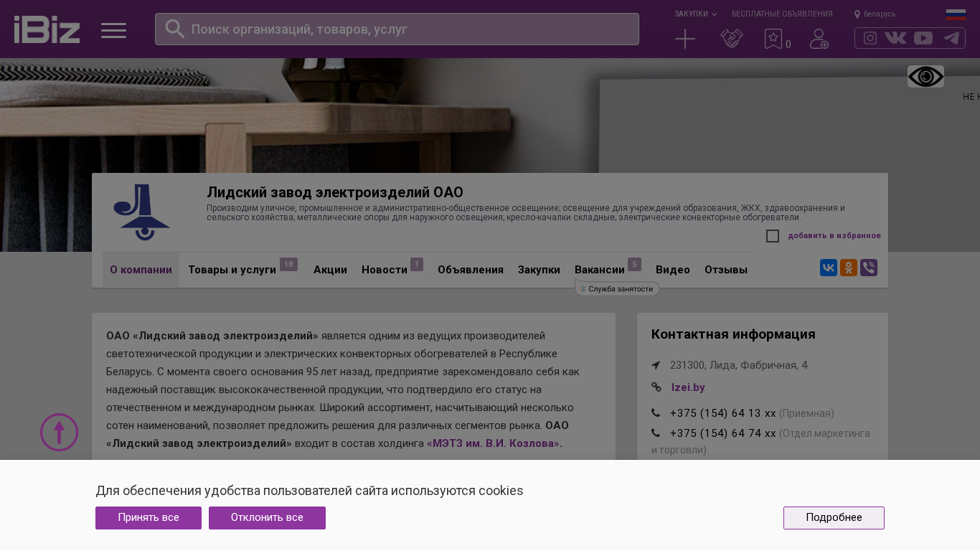Click the chain link icon beside lzei.by

(656, 387)
